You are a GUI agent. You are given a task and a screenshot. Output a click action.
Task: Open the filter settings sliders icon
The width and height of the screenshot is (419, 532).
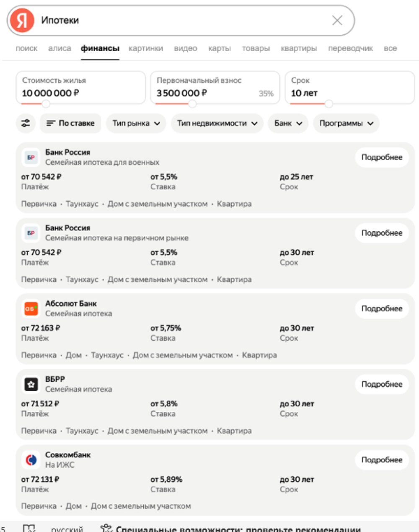[26, 123]
